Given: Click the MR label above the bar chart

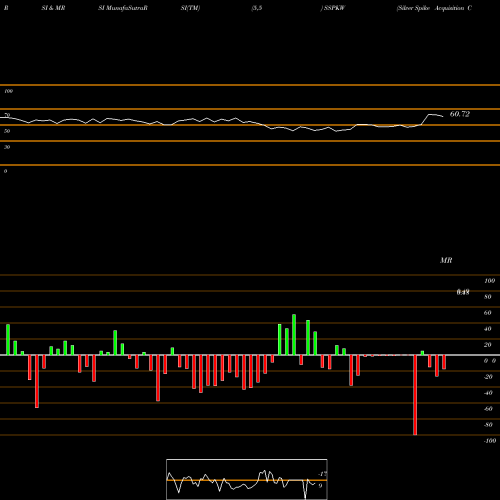Looking at the screenshot, I should pyautogui.click(x=446, y=260).
